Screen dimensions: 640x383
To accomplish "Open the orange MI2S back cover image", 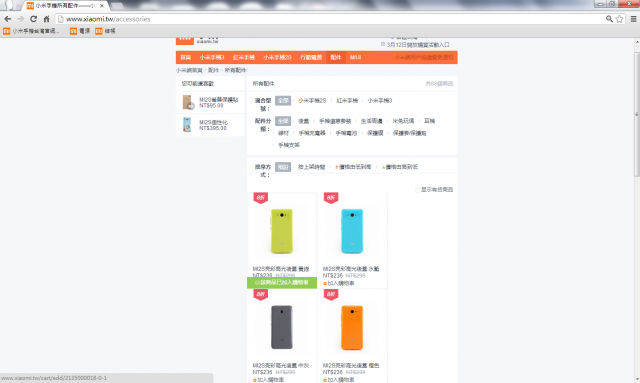I will [x=352, y=327].
